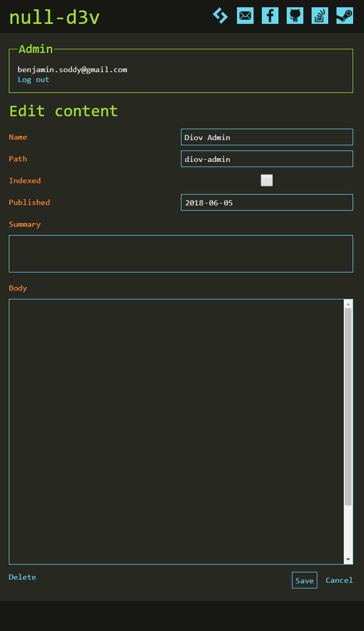Open the Steam icon link

[x=345, y=16]
